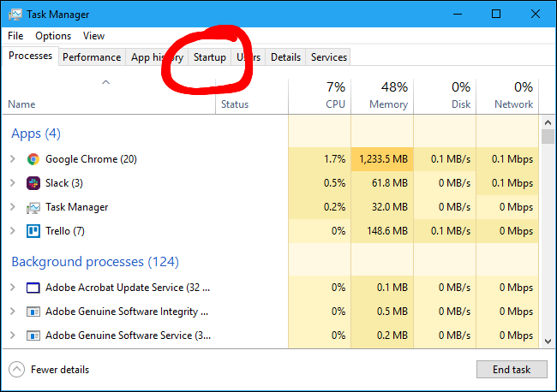Select Adobe Acrobat Update Service name
Image resolution: width=557 pixels, height=392 pixels.
pyautogui.click(x=128, y=288)
